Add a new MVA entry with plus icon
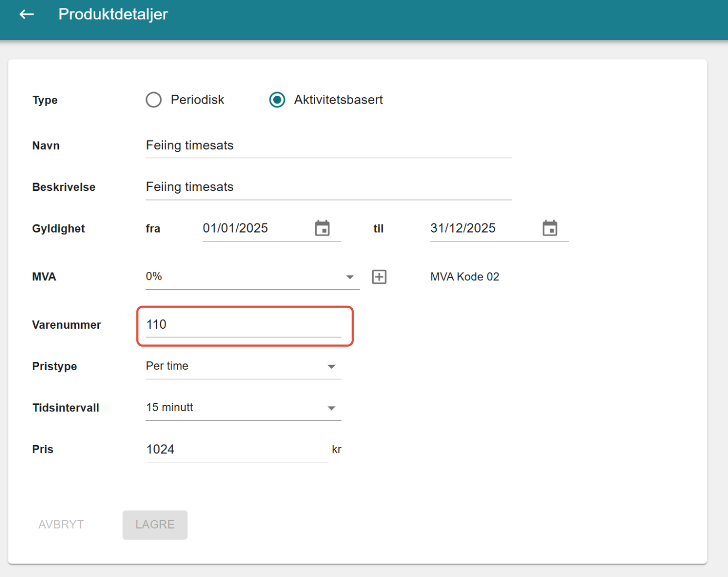 [x=379, y=277]
